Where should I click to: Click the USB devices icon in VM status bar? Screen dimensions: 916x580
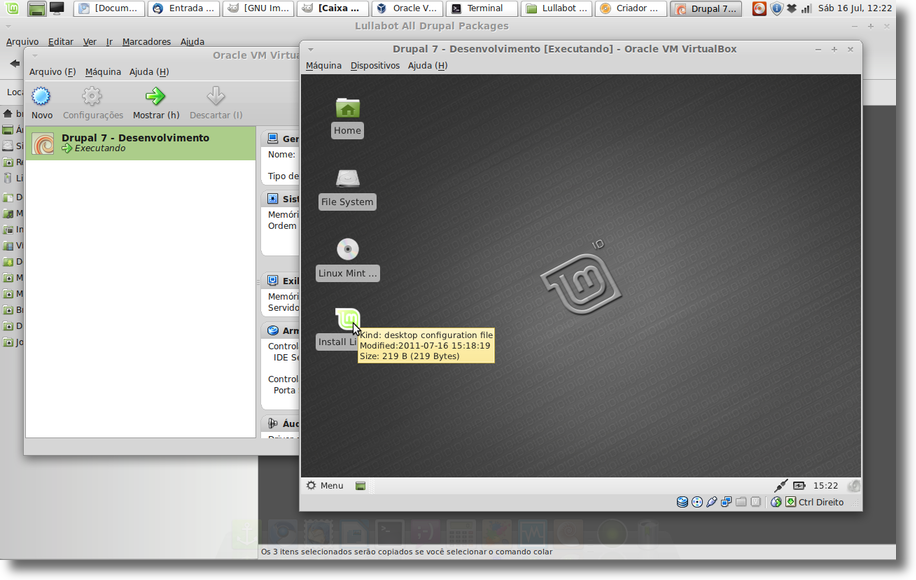712,502
